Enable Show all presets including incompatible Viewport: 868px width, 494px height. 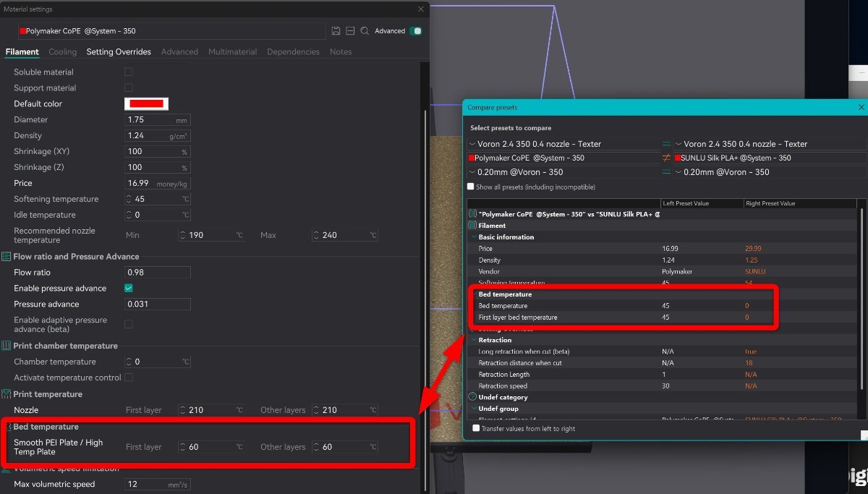(x=471, y=187)
